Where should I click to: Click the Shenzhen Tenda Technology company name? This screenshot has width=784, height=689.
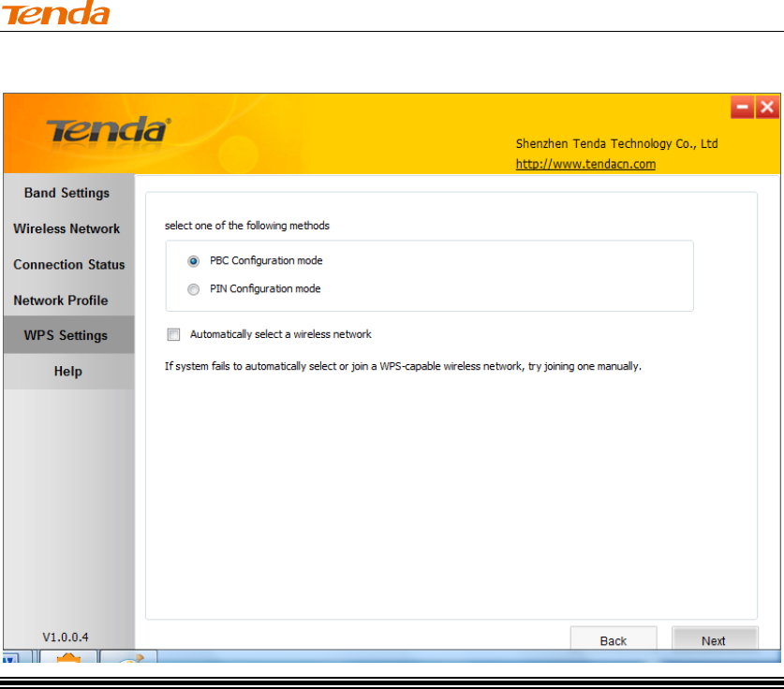[x=617, y=144]
